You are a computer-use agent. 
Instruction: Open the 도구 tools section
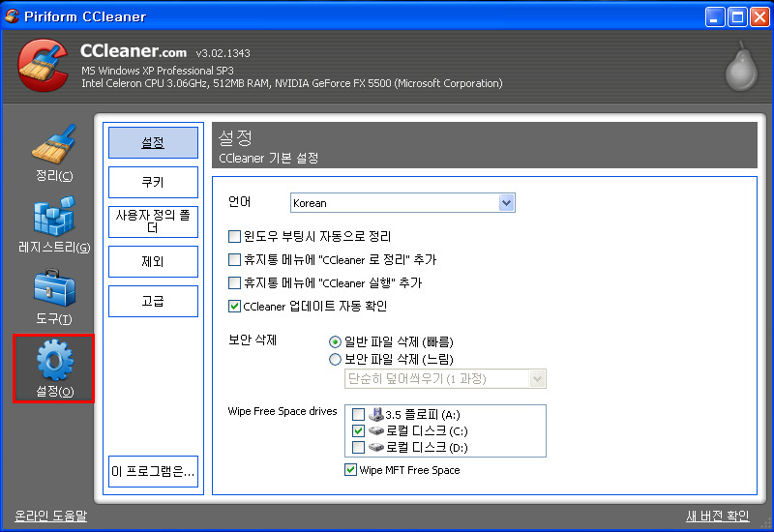click(x=54, y=296)
